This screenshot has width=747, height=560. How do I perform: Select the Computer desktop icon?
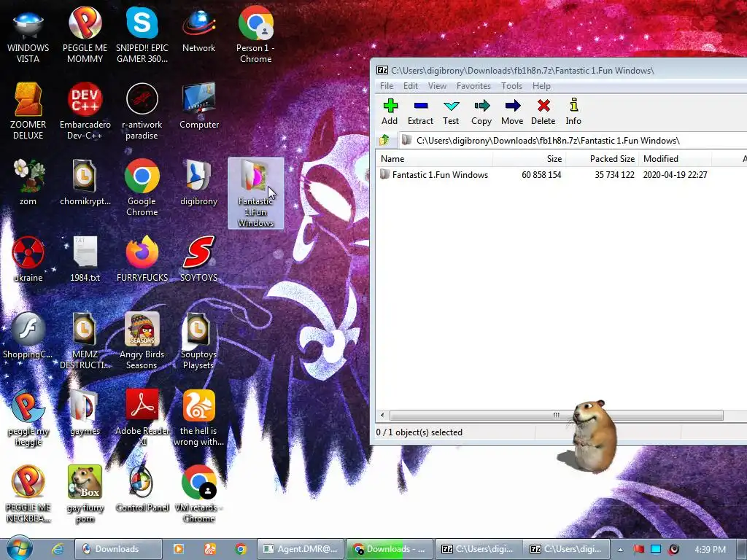(198, 106)
